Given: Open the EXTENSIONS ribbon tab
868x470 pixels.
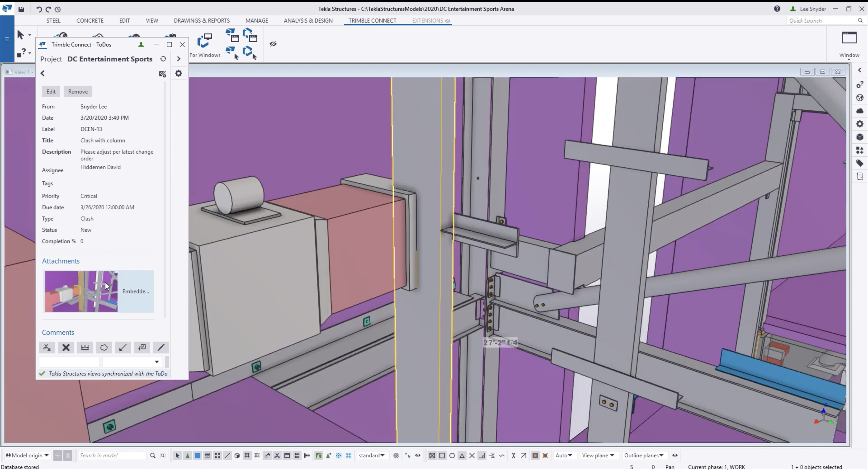Looking at the screenshot, I should [431, 20].
